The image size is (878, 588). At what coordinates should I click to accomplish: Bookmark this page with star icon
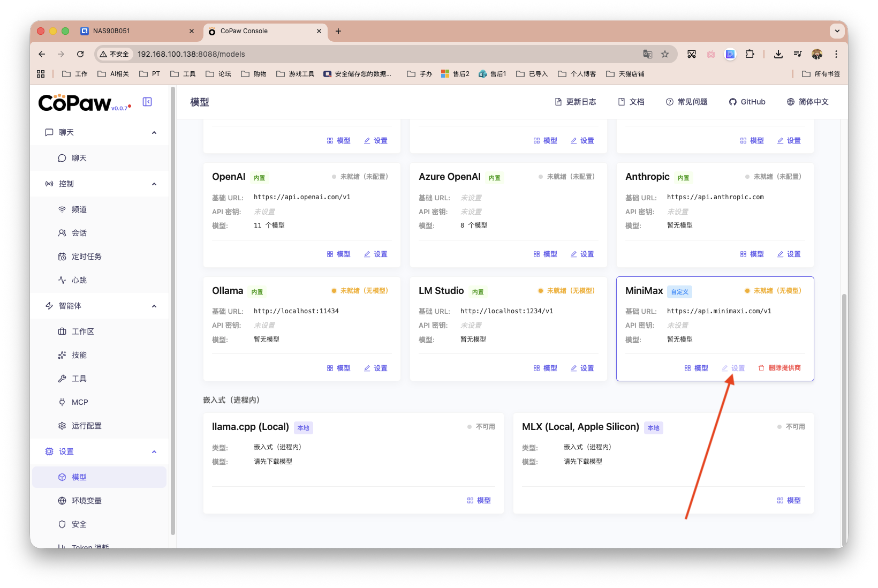665,54
